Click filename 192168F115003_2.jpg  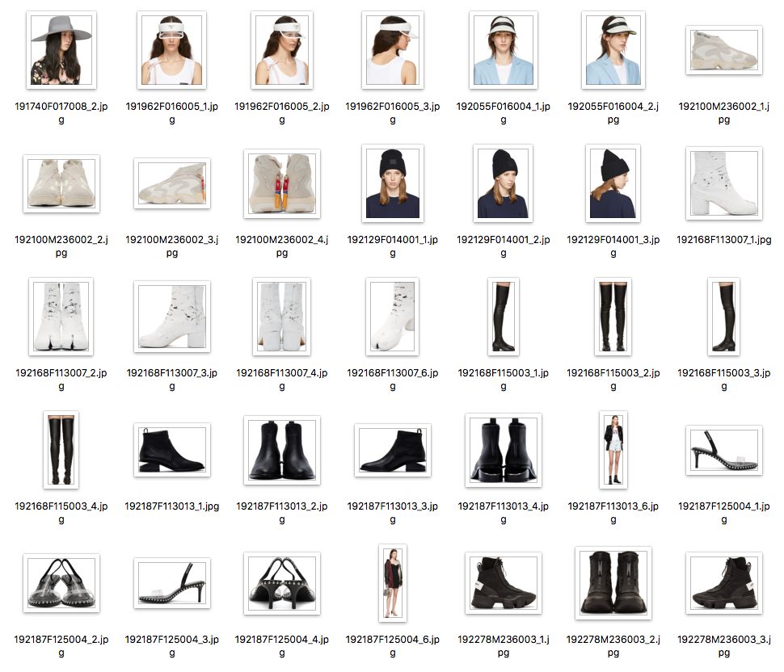613,380
